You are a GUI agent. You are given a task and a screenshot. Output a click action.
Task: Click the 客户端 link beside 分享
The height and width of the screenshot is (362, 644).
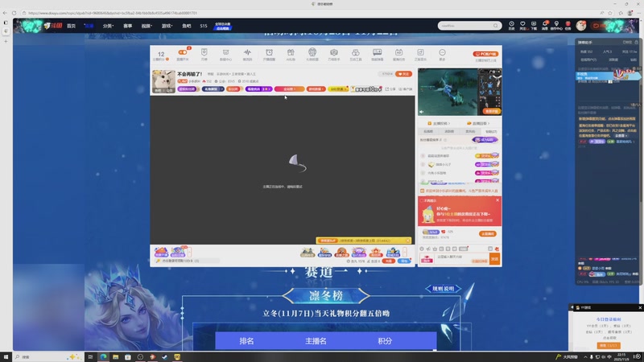(x=406, y=89)
